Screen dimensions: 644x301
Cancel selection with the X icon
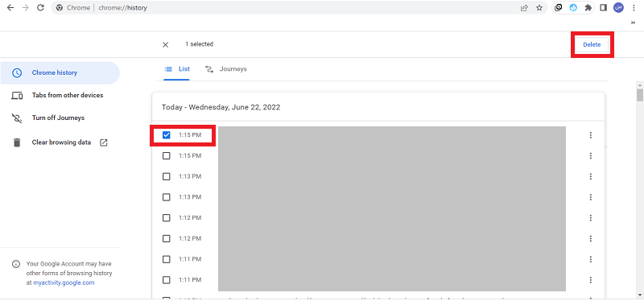166,45
